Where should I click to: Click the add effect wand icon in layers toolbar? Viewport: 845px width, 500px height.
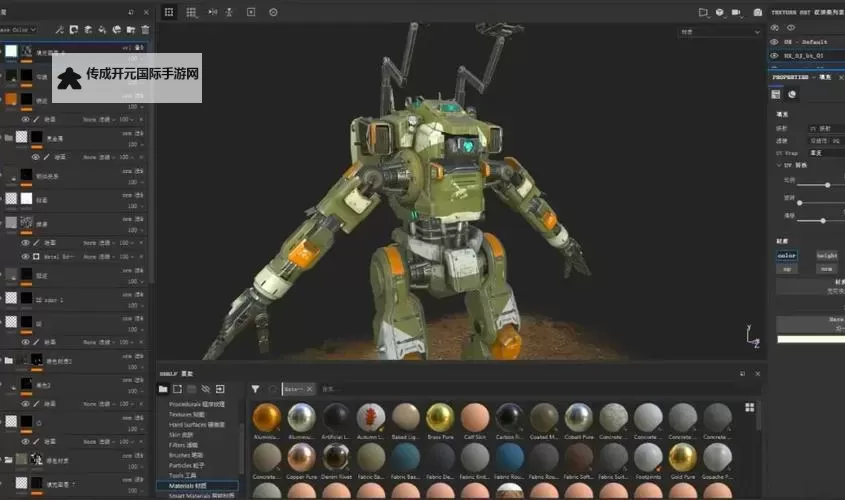(x=59, y=30)
